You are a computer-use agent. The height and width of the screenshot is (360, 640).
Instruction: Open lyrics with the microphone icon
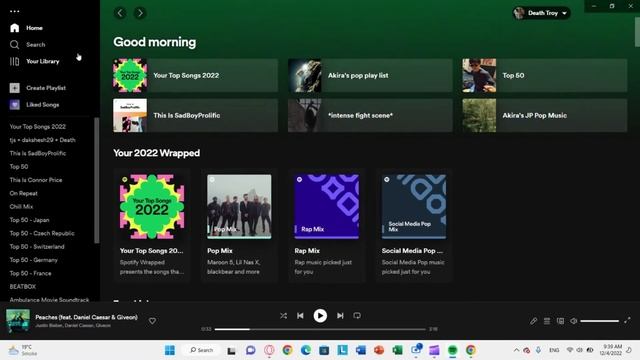point(533,321)
